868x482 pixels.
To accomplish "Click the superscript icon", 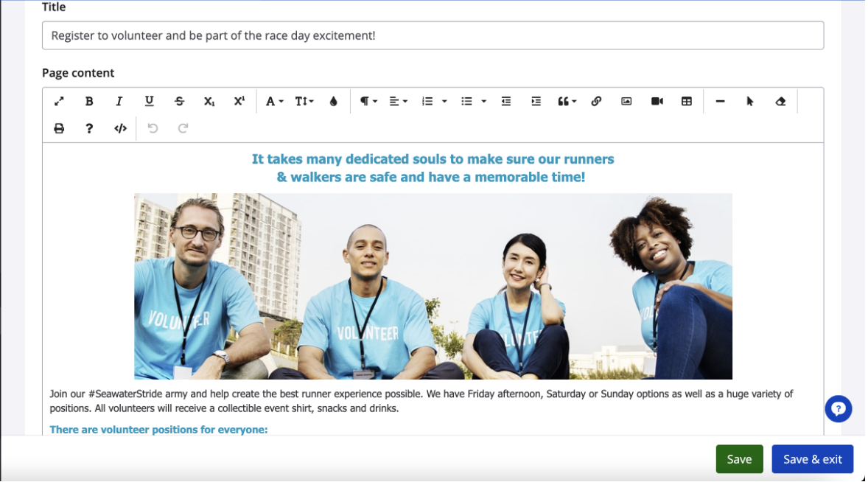I will [x=239, y=102].
